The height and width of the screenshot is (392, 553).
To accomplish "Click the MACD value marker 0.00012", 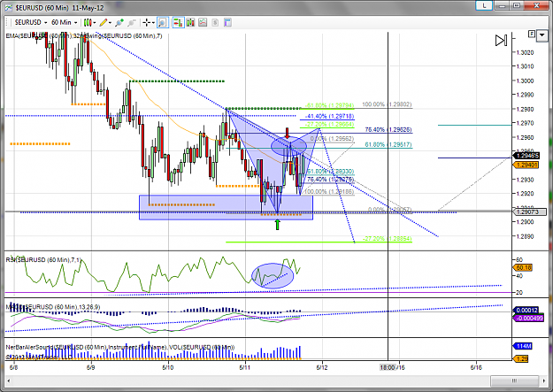I will 526,310.
